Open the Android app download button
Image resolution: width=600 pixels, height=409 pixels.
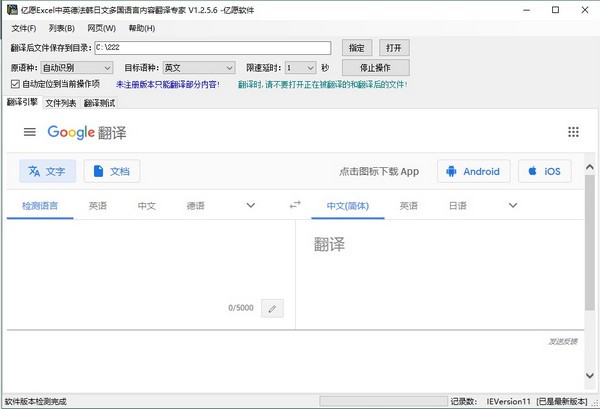pyautogui.click(x=473, y=171)
